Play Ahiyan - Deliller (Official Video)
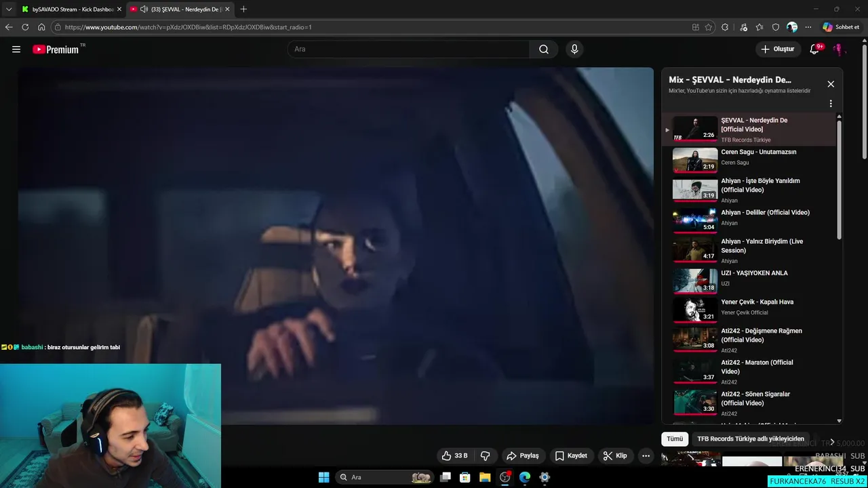Image resolution: width=868 pixels, height=488 pixels. pyautogui.click(x=749, y=220)
